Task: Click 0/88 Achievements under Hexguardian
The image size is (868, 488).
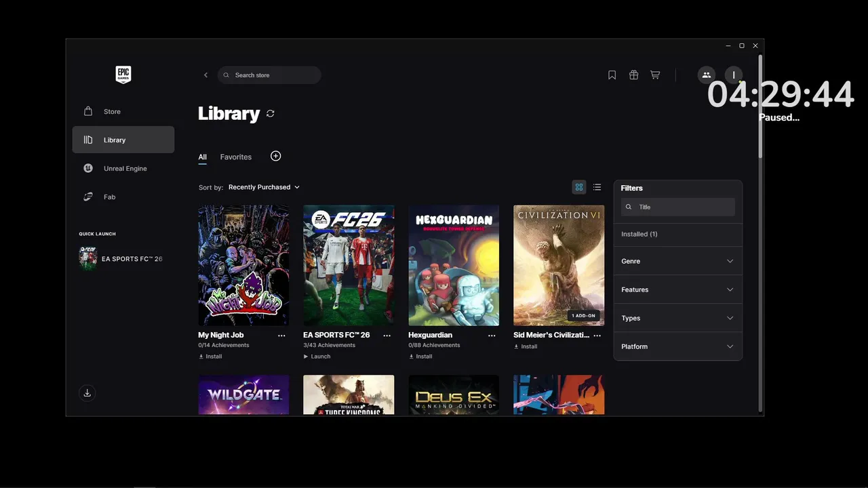Action: click(x=434, y=346)
